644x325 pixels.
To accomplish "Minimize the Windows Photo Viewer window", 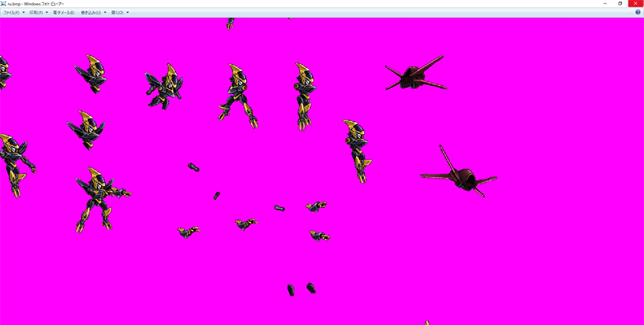I will click(x=605, y=4).
